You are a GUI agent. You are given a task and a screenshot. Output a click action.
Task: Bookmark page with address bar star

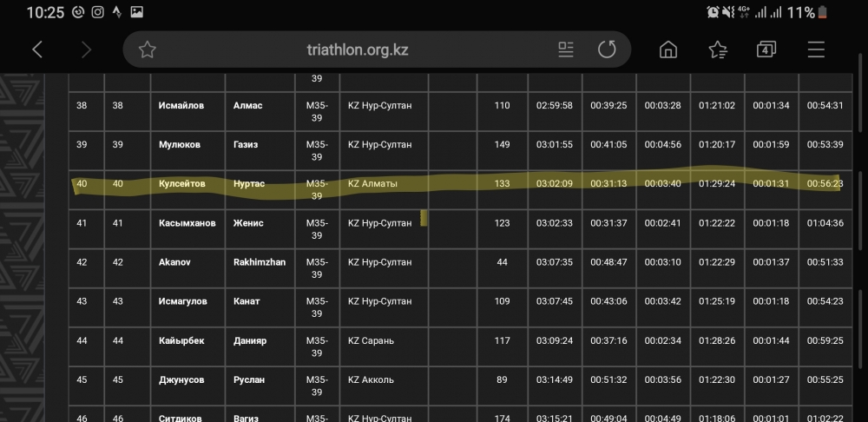pos(148,49)
